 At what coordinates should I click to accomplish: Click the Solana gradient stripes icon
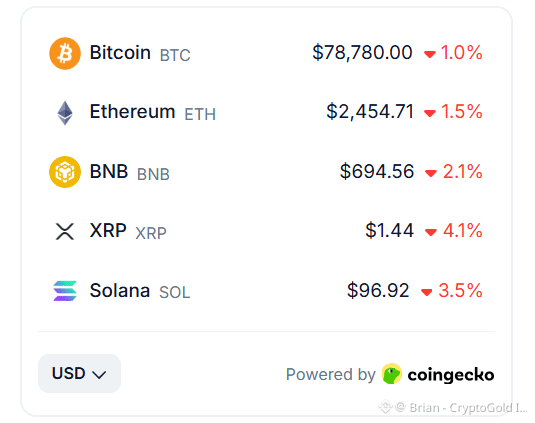65,291
